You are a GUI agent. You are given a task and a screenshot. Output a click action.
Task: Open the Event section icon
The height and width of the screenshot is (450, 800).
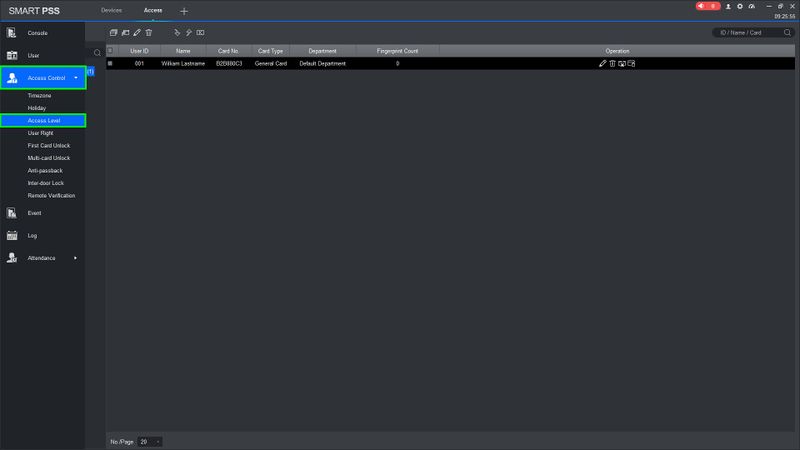coord(12,213)
